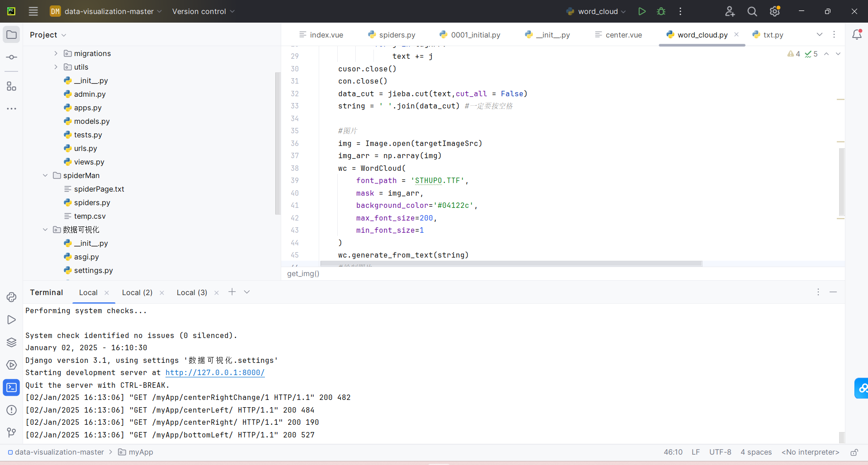Toggle read-only lock in status bar
868x465 pixels.
point(854,452)
